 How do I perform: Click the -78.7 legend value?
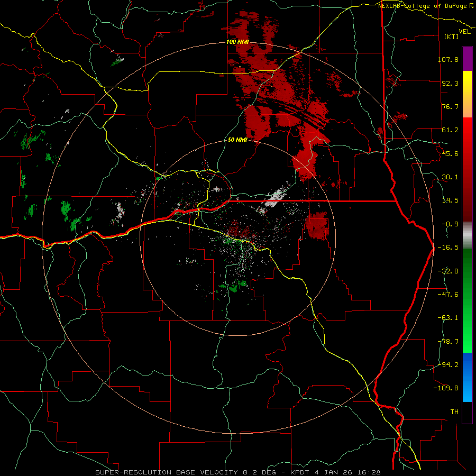coord(448,342)
